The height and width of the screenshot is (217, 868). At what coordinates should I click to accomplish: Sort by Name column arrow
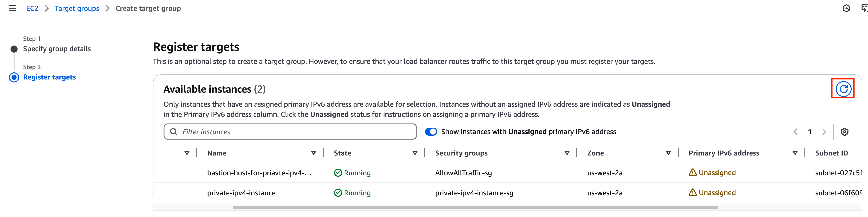pos(313,153)
